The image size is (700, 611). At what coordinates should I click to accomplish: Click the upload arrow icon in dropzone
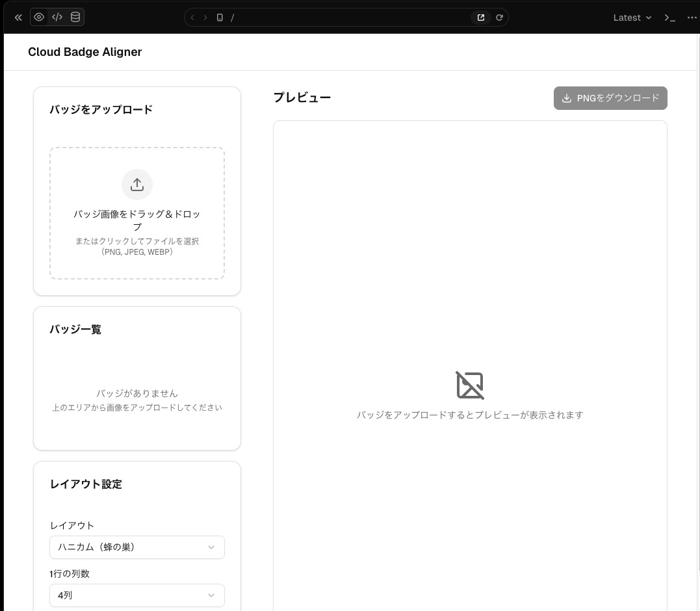pos(137,185)
